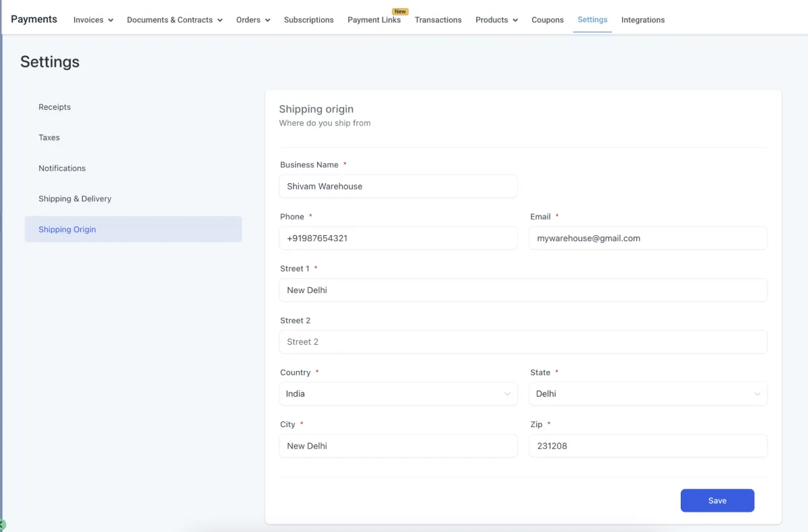Click the Settings page title
The image size is (808, 532).
50,62
